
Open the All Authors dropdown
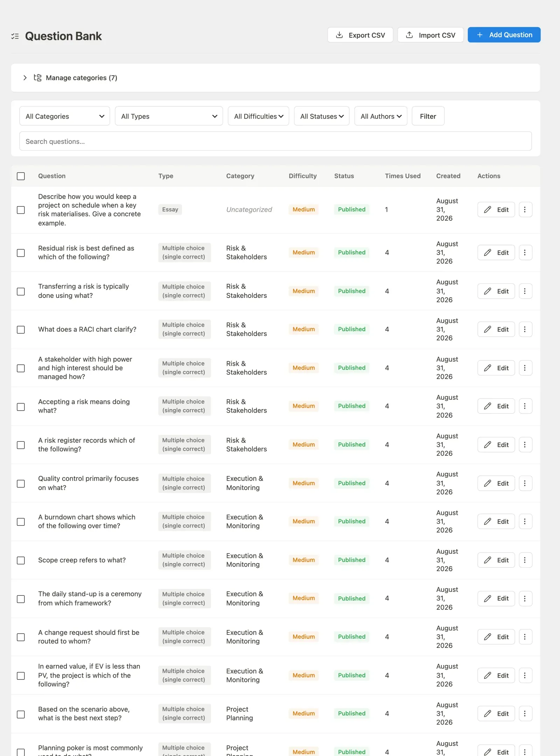click(381, 116)
